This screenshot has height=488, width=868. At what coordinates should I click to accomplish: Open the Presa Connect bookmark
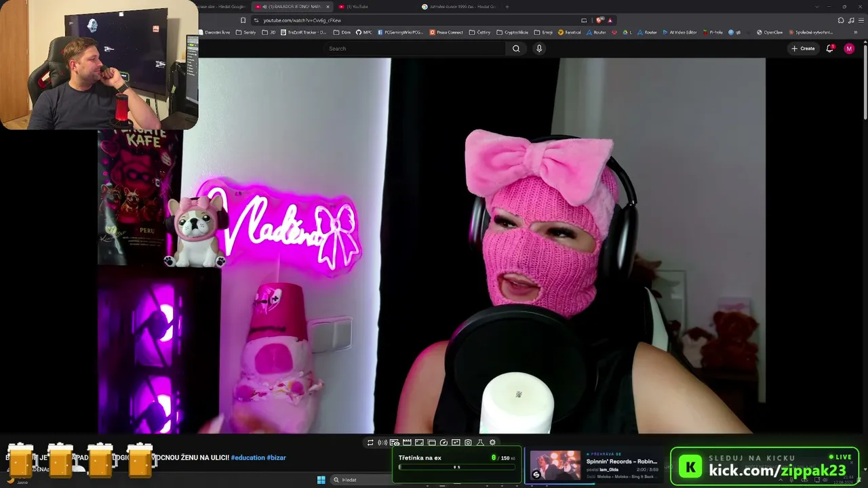click(x=447, y=33)
